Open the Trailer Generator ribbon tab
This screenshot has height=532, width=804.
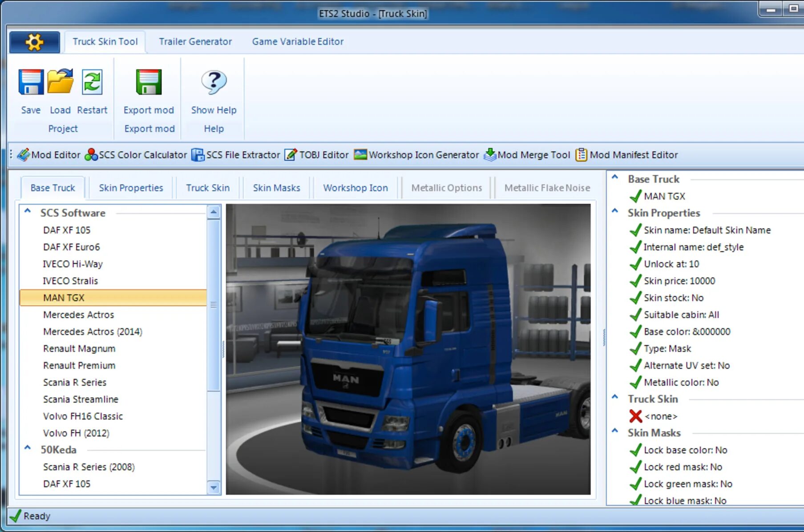(x=195, y=42)
